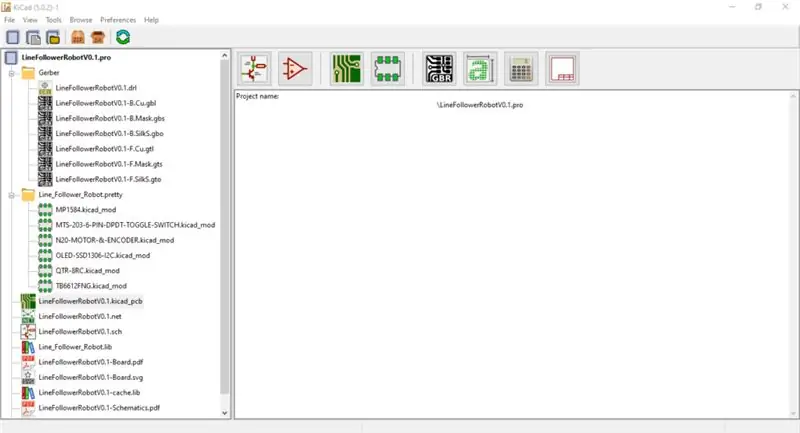The width and height of the screenshot is (800, 433).
Task: Click project tree scrollbar up arrow
Action: (x=224, y=56)
